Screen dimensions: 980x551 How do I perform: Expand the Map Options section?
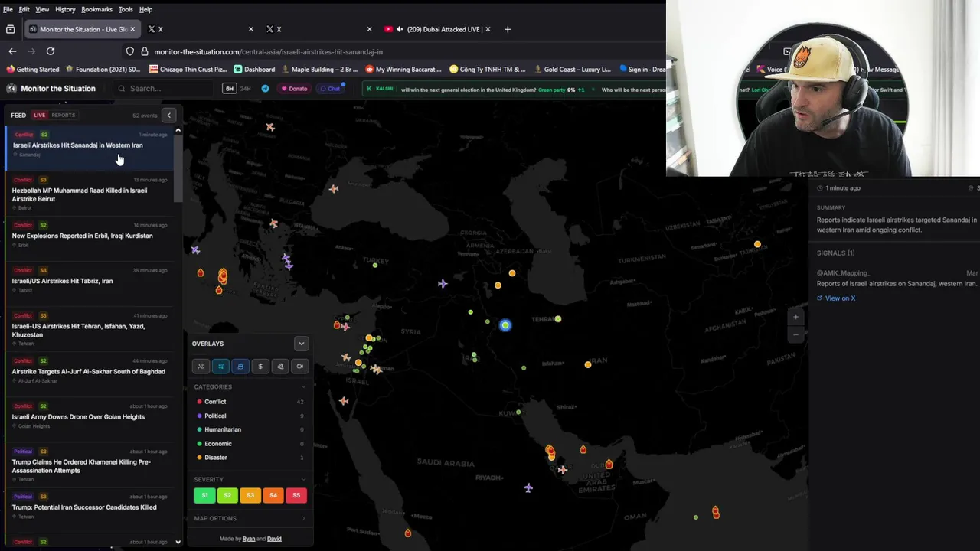(250, 519)
